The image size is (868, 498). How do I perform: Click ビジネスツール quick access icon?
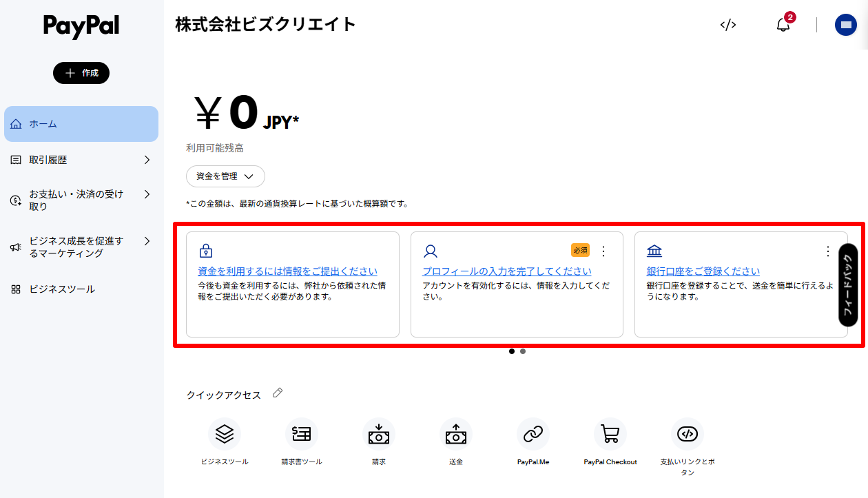click(x=225, y=434)
